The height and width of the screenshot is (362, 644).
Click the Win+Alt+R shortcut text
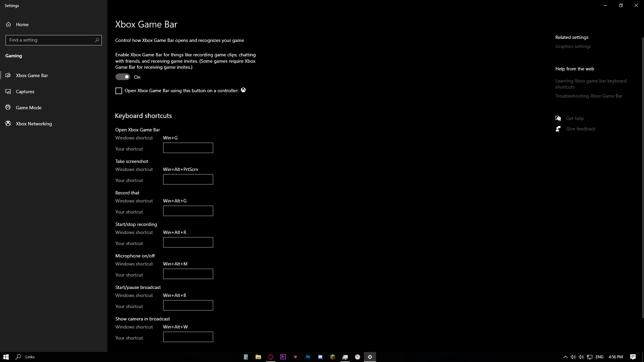coord(174,232)
